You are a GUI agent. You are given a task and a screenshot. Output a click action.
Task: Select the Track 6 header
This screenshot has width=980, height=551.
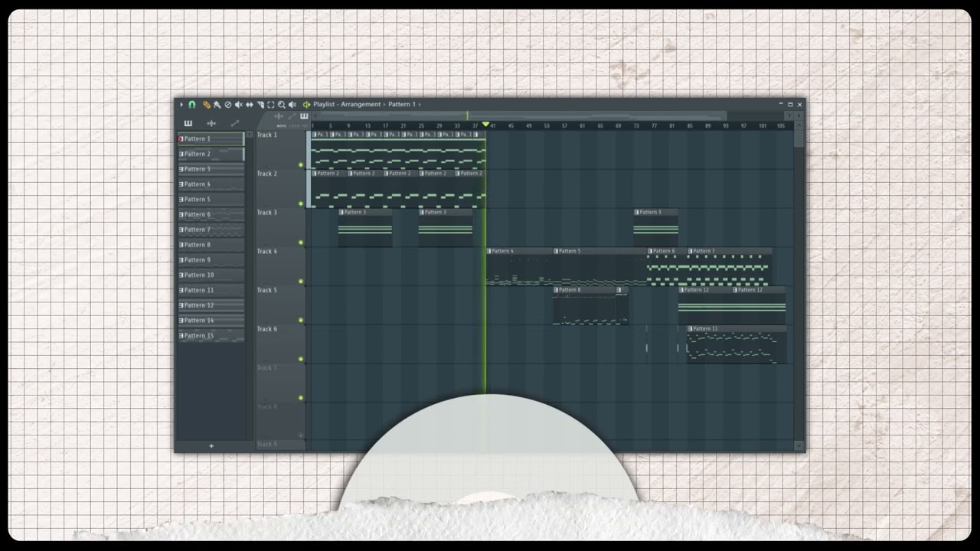[x=280, y=344]
